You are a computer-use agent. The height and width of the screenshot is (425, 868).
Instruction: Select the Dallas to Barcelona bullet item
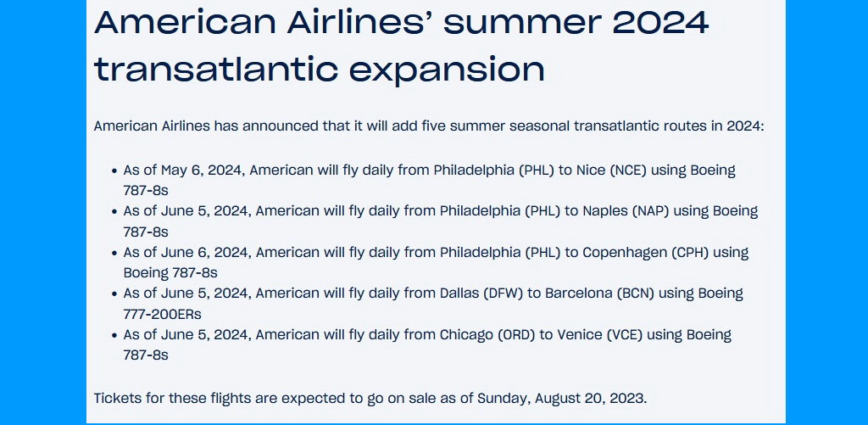433,303
